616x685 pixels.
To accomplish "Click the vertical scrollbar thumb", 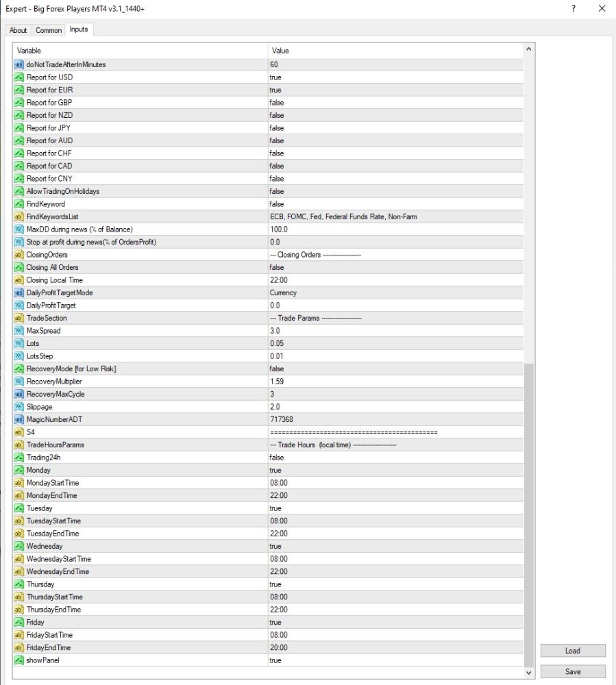I will (x=528, y=515).
